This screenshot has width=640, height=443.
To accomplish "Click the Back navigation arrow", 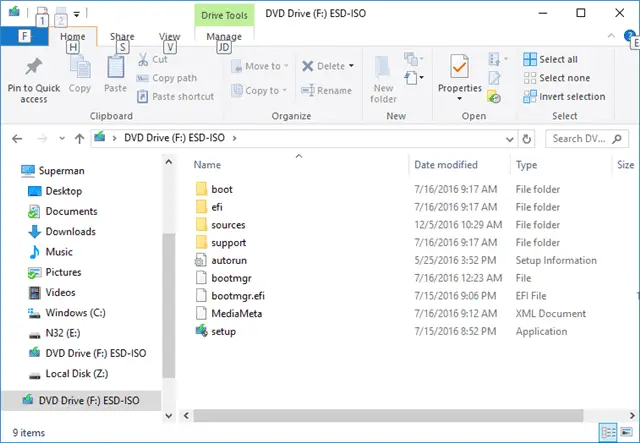I will pos(17,139).
